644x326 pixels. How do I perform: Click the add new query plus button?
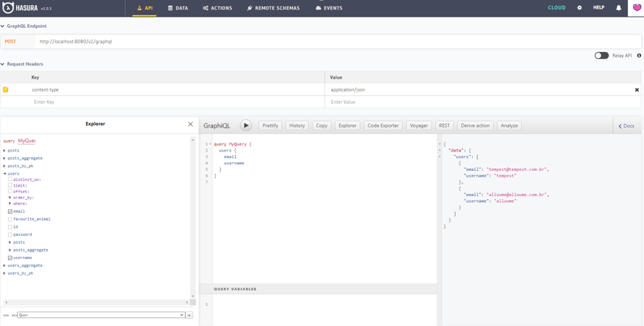click(189, 315)
